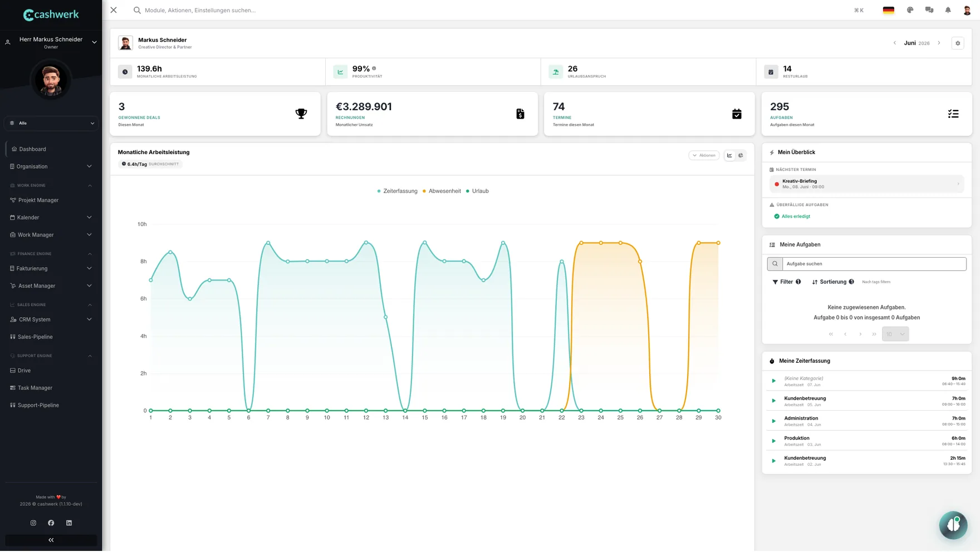Viewport: 980px width, 552px height.
Task: Open the chat messages icon
Action: click(929, 10)
